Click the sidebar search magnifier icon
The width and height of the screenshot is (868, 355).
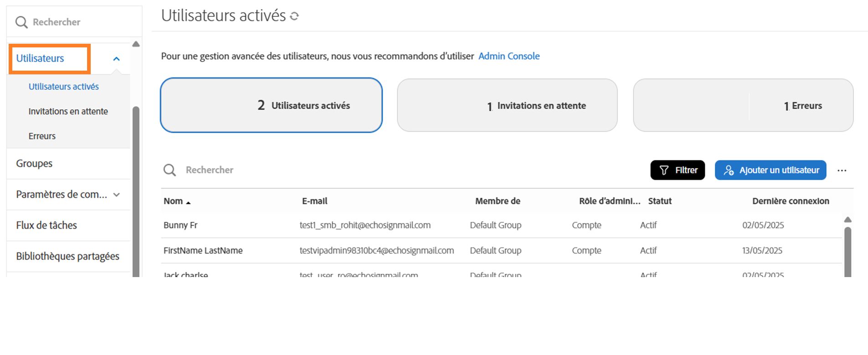pyautogui.click(x=21, y=22)
